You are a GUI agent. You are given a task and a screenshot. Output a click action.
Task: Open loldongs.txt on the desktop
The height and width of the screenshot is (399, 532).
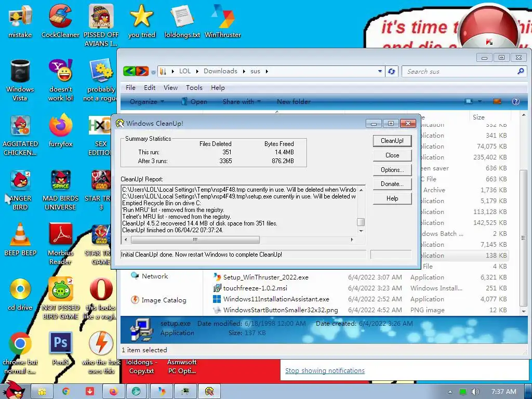[182, 21]
